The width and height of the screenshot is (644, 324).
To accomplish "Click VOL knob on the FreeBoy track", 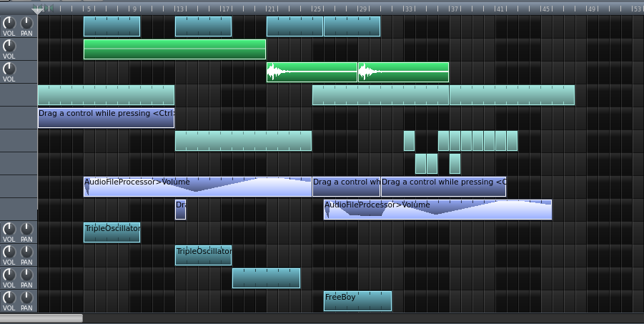I will click(x=9, y=298).
